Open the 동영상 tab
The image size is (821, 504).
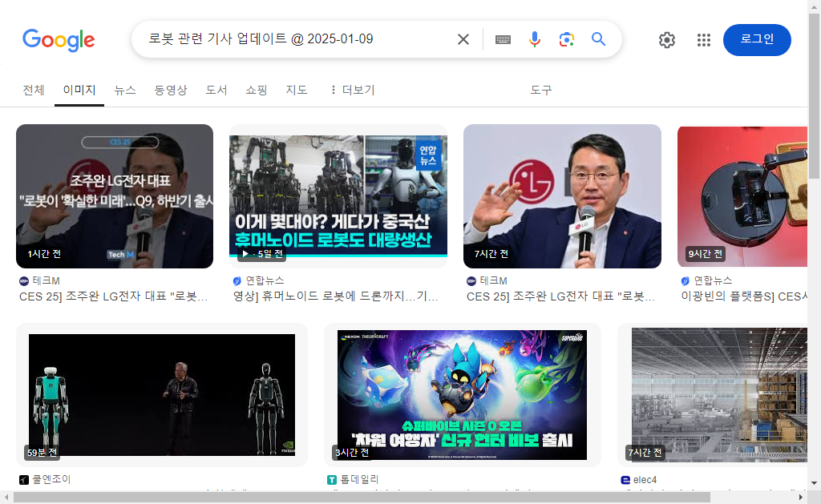(171, 90)
